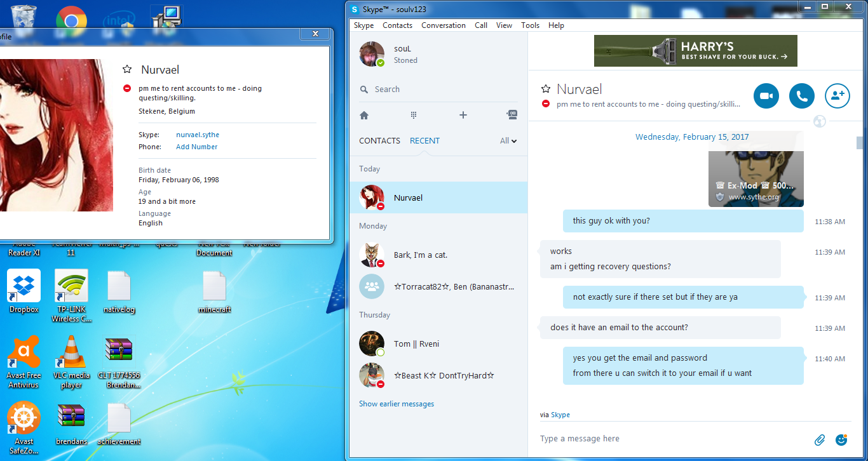Open the Skype menu in the menu bar

(x=363, y=25)
